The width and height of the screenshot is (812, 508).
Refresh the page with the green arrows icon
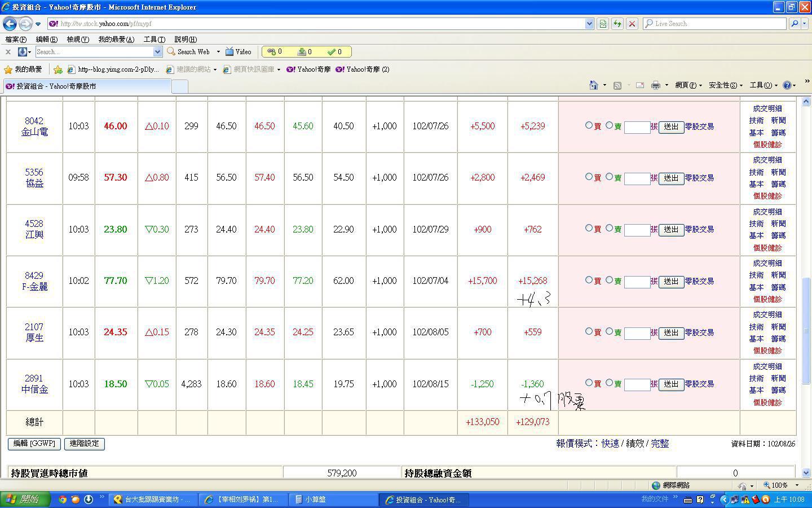pyautogui.click(x=617, y=24)
